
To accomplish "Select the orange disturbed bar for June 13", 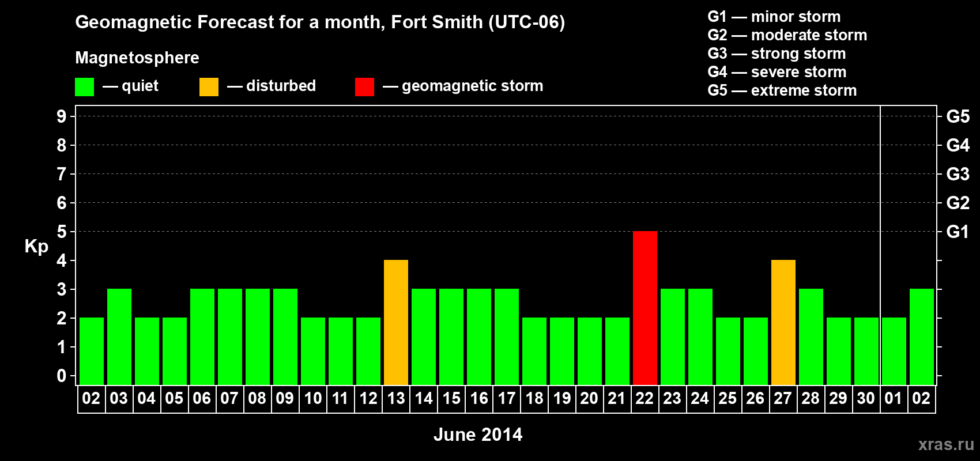I will click(x=395, y=322).
